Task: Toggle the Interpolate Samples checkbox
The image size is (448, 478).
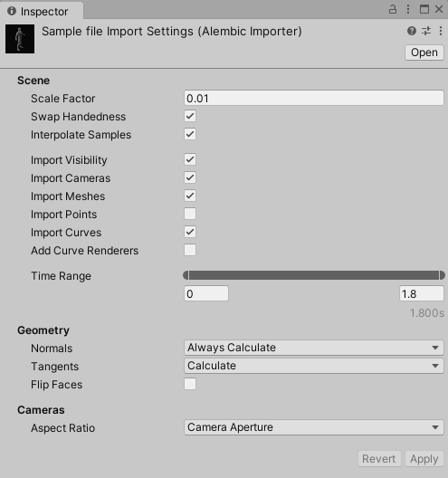Action: 190,134
